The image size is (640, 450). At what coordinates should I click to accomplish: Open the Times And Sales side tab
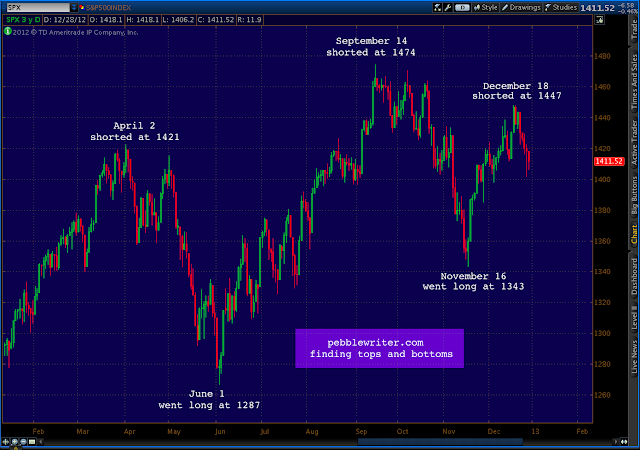(634, 82)
